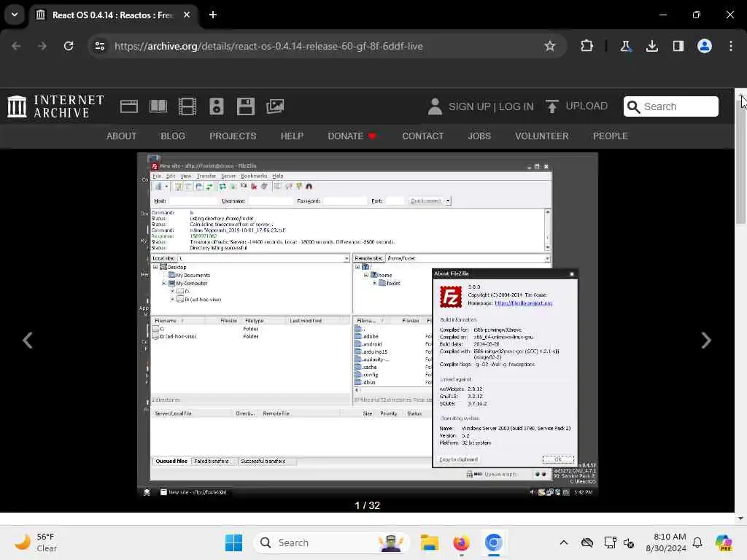747x560 pixels.
Task: Open the Texts book icon
Action: point(158,106)
